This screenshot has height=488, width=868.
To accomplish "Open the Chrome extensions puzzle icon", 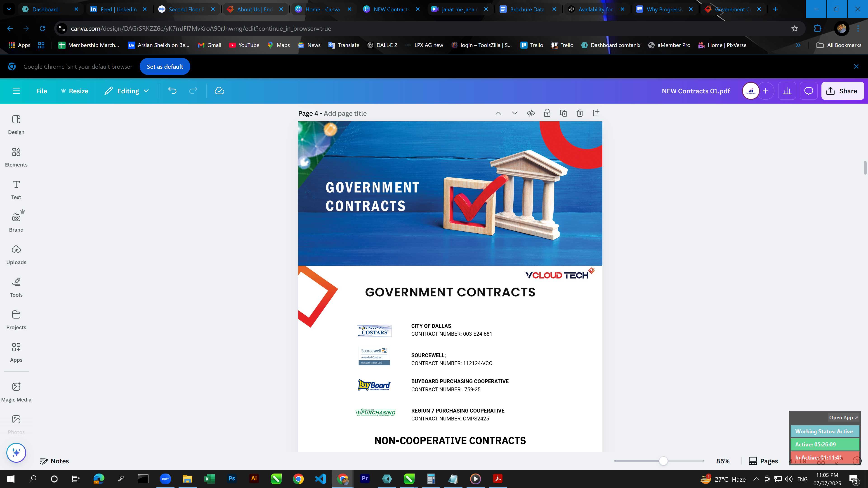I will 817,29.
